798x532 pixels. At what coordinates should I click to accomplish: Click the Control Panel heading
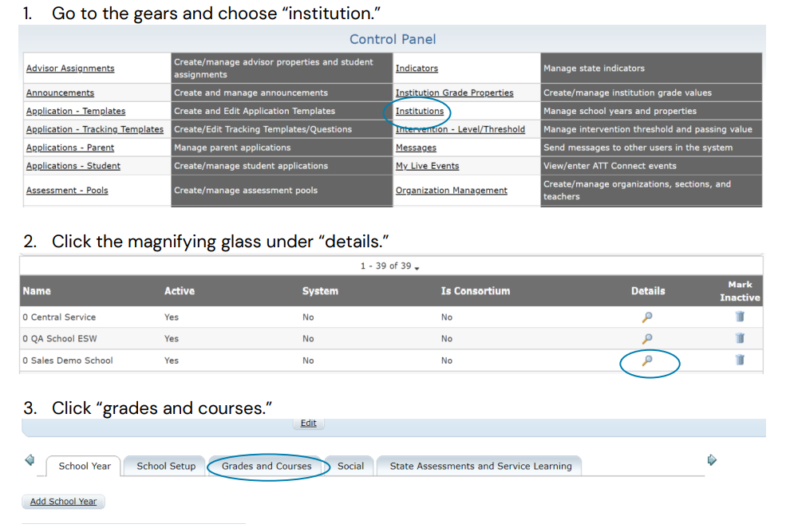pyautogui.click(x=393, y=39)
